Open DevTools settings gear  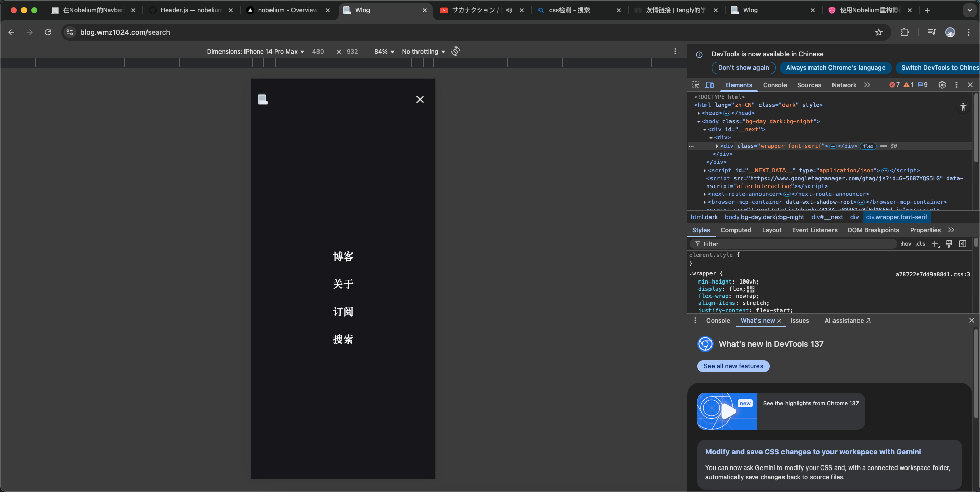coord(942,85)
